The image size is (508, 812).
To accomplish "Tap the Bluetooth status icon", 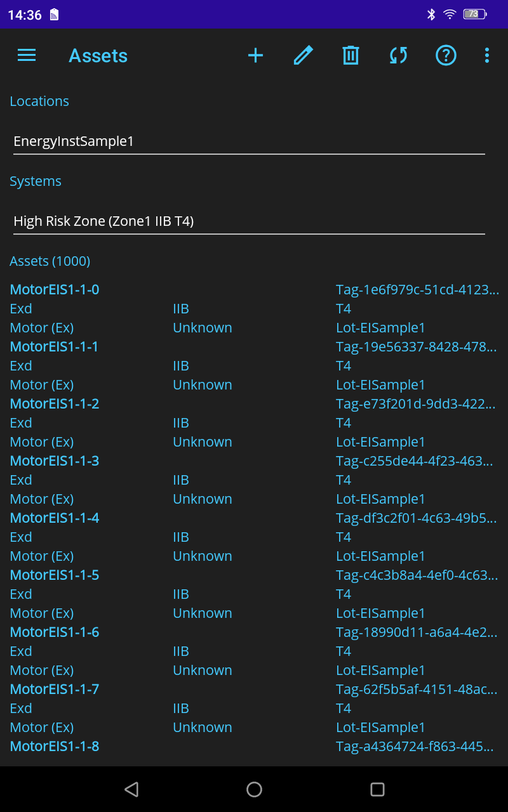I will click(x=431, y=14).
